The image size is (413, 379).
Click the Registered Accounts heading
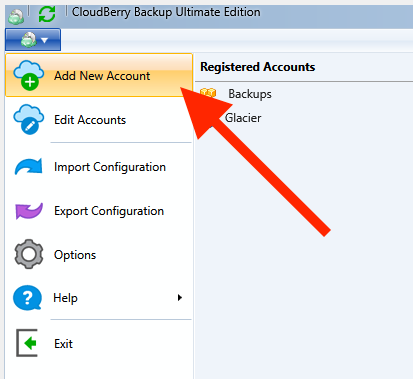pyautogui.click(x=257, y=67)
